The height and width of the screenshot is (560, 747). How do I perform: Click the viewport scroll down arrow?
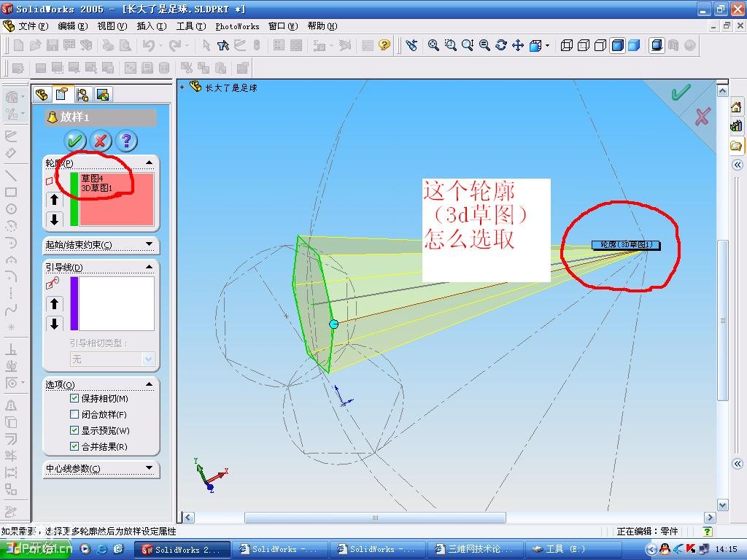coord(723,505)
